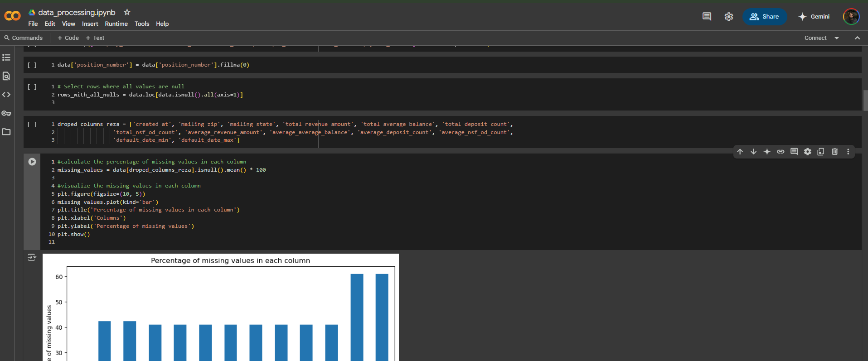Click the 'default_date_min' code line

click(176, 140)
